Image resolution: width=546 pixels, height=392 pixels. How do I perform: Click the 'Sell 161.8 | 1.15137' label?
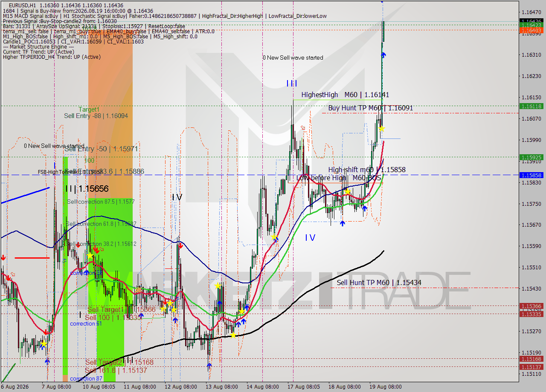click(x=116, y=370)
